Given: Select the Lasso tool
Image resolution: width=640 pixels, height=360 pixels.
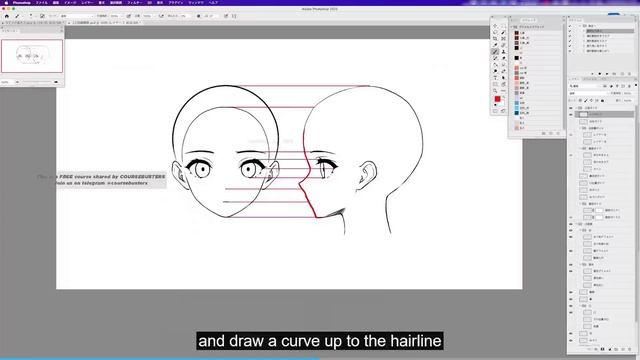Looking at the screenshot, I should pos(495,32).
